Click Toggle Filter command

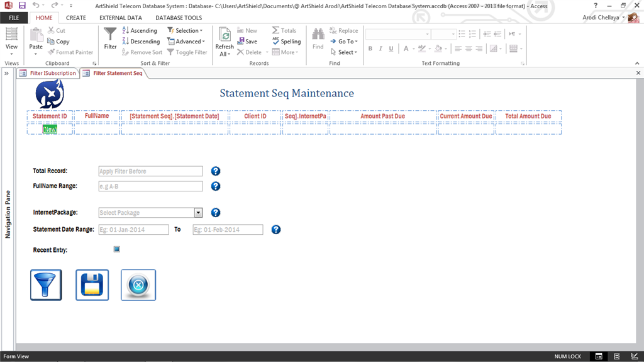[187, 52]
